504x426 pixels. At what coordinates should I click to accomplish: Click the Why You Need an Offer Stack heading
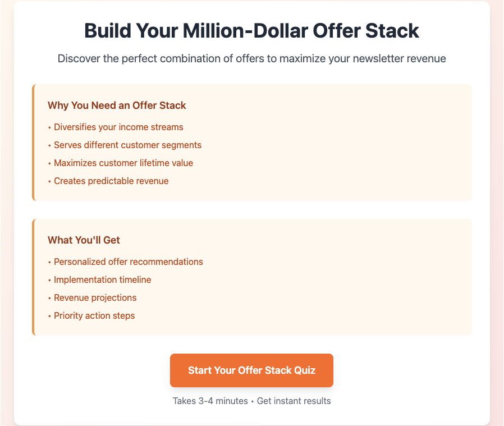point(117,105)
